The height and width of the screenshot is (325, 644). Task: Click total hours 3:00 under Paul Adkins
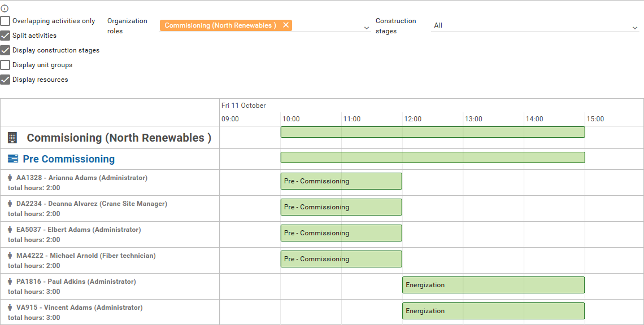tap(34, 292)
